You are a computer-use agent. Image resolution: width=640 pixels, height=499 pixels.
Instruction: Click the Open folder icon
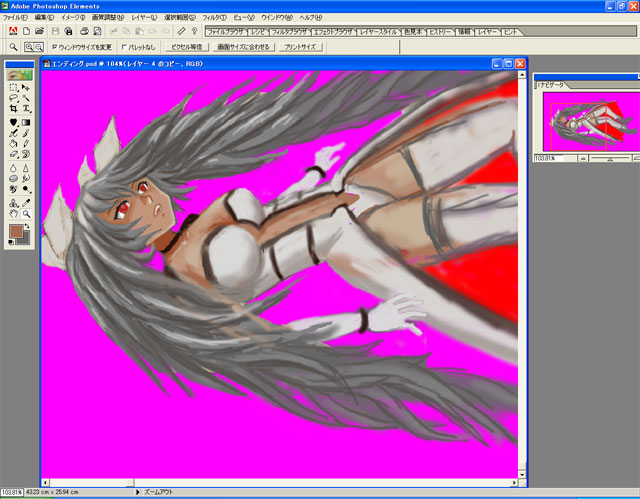[39, 31]
